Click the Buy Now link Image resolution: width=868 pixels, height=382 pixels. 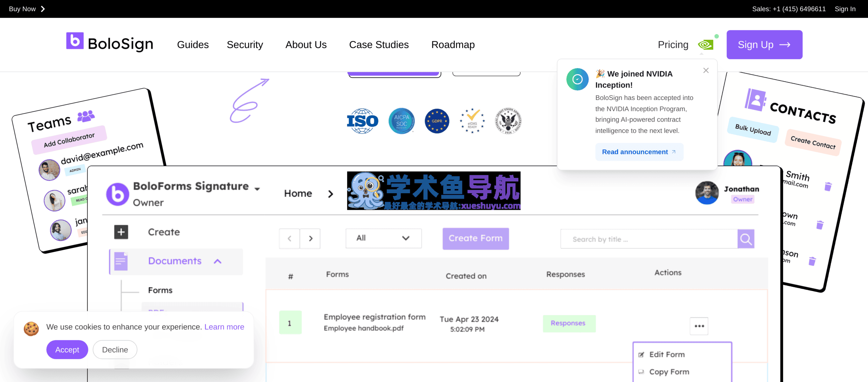pyautogui.click(x=22, y=9)
